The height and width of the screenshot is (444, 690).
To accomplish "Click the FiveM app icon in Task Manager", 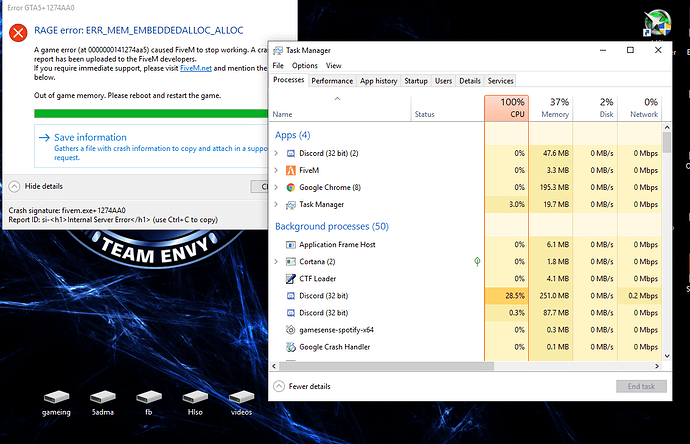I will [x=290, y=170].
